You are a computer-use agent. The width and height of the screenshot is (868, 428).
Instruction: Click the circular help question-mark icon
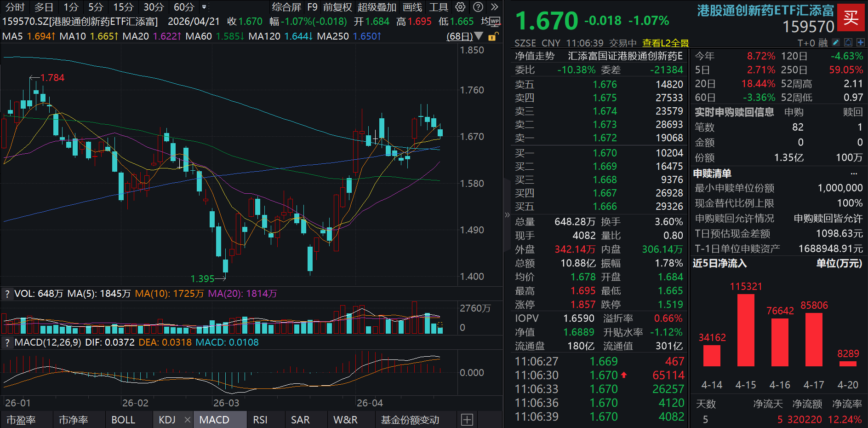[478, 7]
